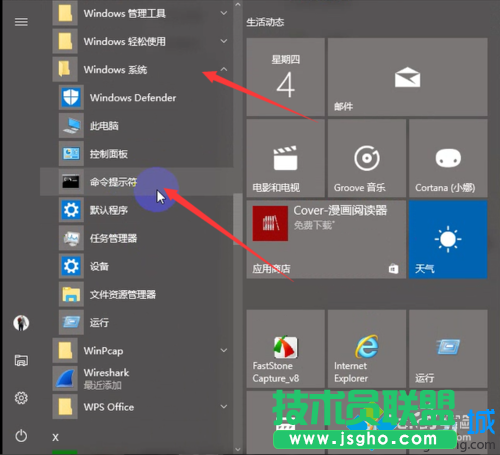Open the FastStone Capture_v8 tile
Screen dimensions: 500x455
[x=285, y=349]
